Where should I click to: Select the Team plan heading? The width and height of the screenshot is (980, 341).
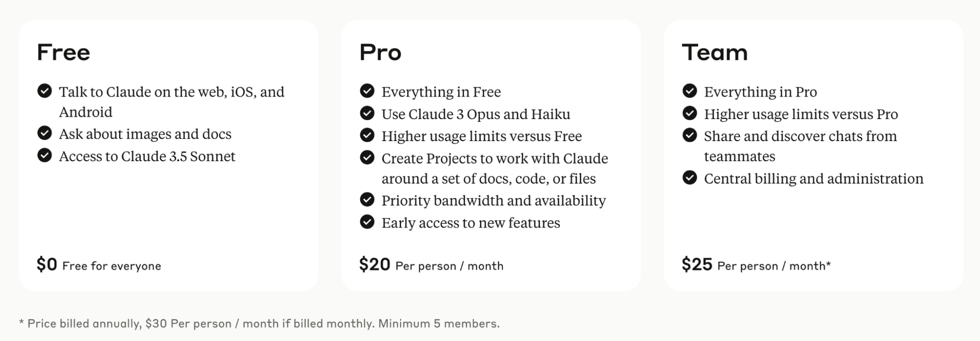pos(715,52)
